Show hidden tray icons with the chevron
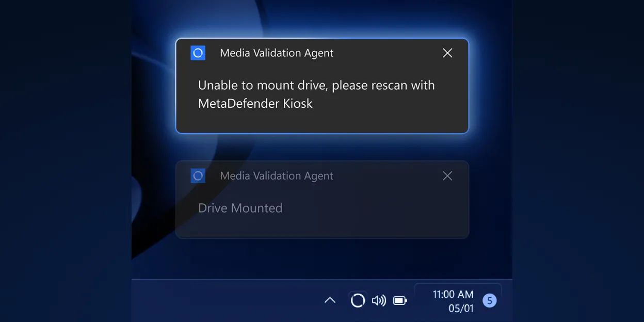 330,300
